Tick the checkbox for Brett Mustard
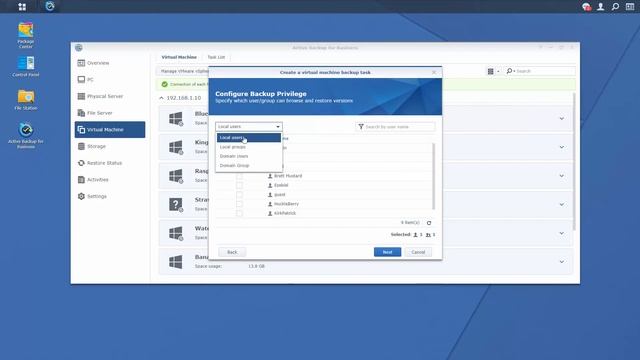 pos(239,176)
